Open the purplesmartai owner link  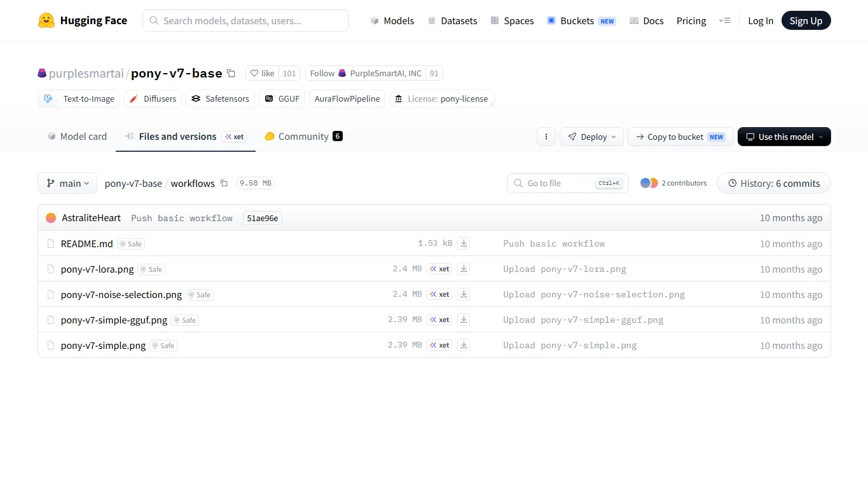(86, 73)
